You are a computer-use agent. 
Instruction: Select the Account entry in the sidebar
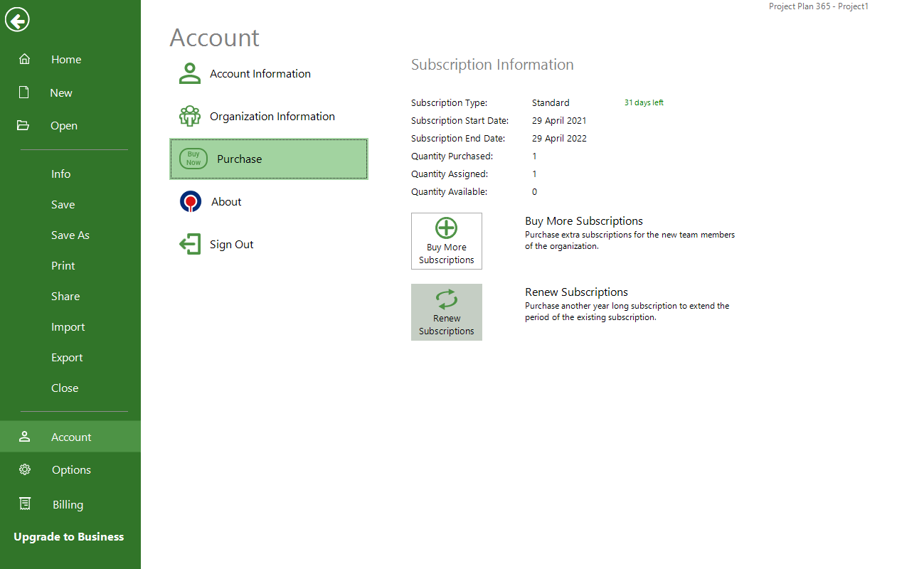click(x=71, y=436)
